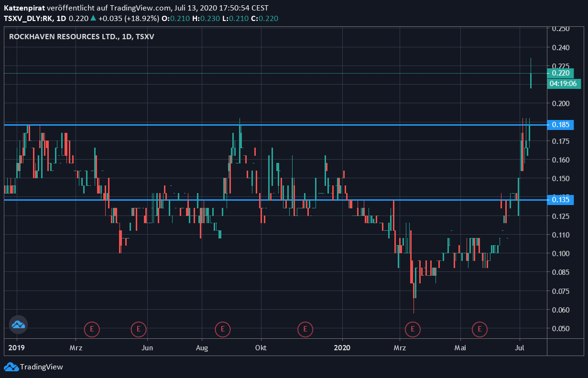Click the earnings marker nearest Mrz 2019
The image size is (588, 378).
point(92,329)
